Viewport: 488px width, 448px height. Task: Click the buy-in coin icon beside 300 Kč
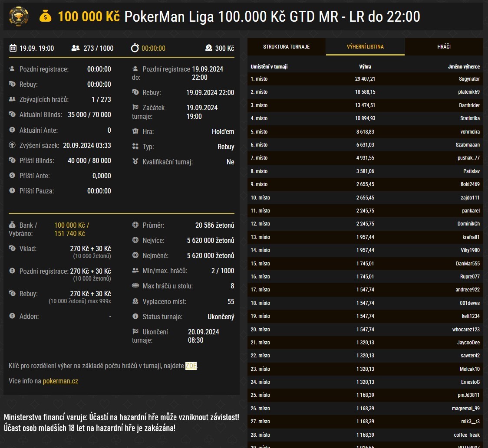209,48
